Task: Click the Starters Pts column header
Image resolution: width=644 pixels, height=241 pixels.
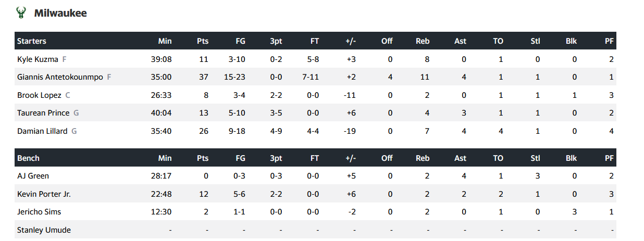Action: point(202,41)
